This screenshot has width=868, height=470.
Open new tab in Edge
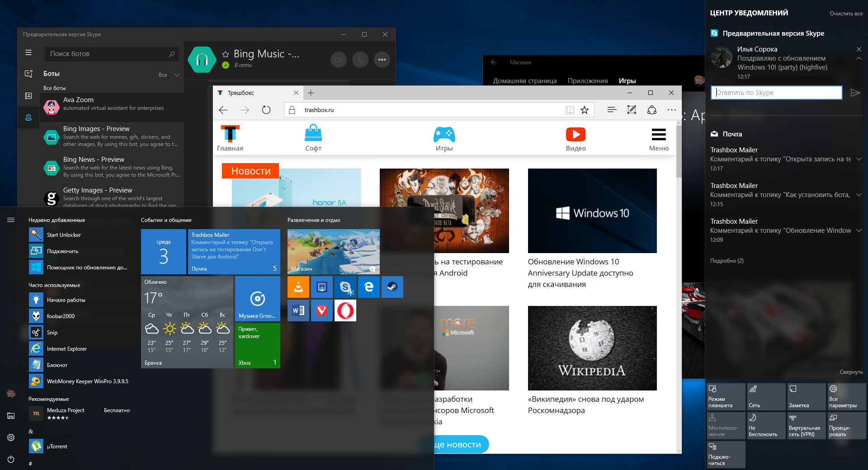point(311,93)
